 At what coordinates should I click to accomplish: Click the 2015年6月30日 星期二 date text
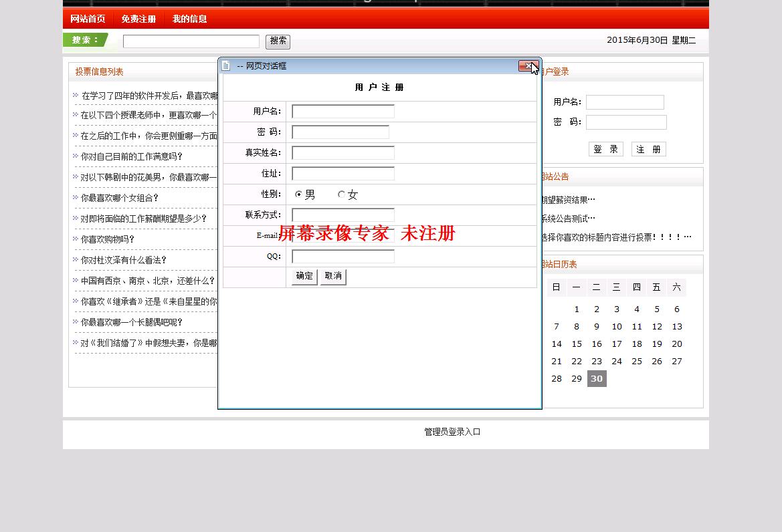652,40
